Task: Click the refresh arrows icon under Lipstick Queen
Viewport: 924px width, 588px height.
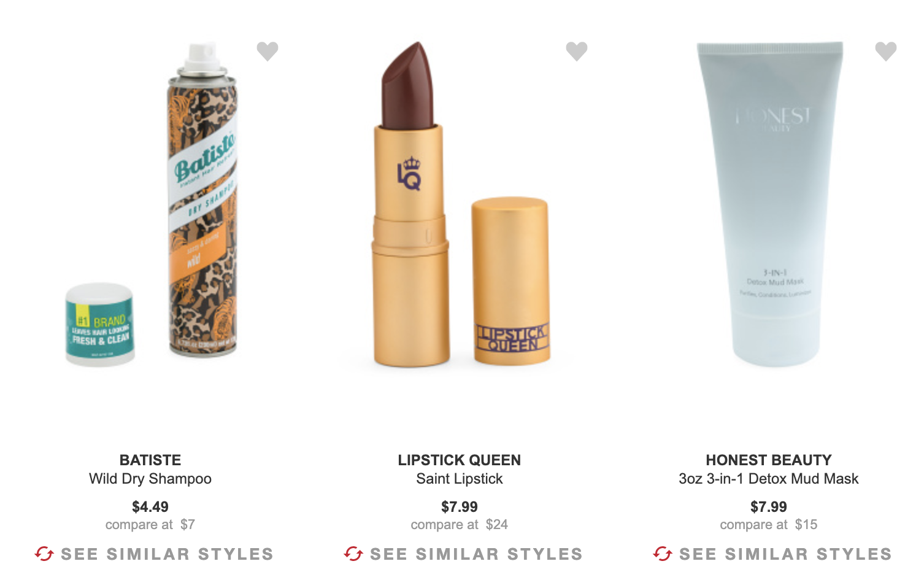Action: coord(353,554)
